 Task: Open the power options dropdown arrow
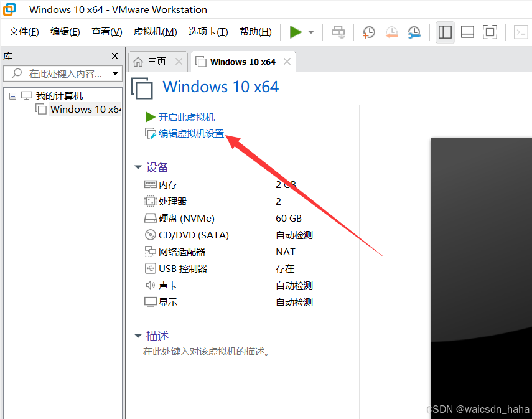[311, 32]
